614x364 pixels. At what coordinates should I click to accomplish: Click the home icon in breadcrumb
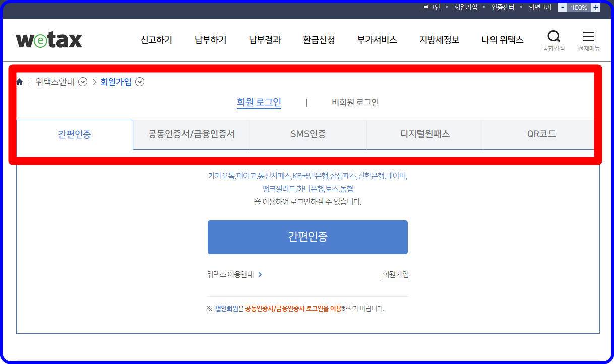[20, 82]
